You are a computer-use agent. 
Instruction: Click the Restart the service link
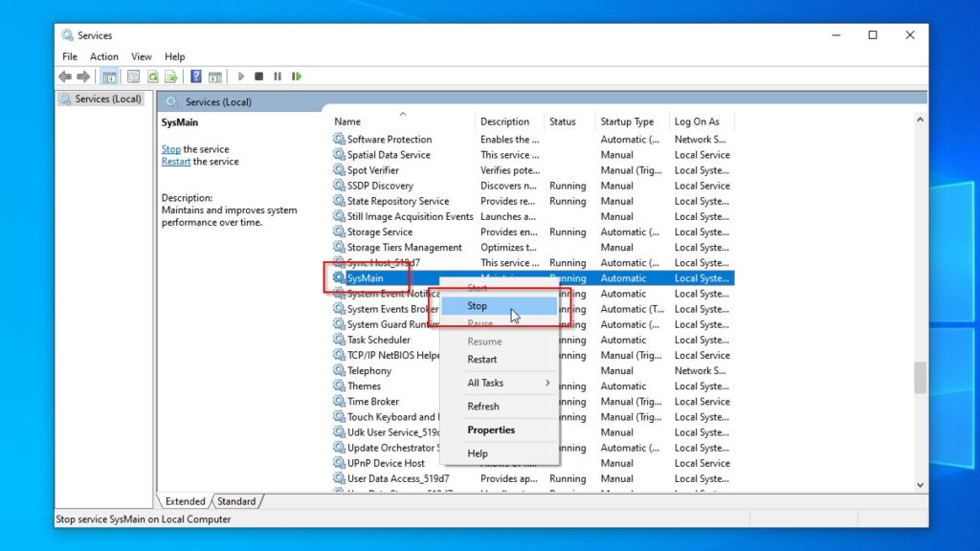point(175,161)
